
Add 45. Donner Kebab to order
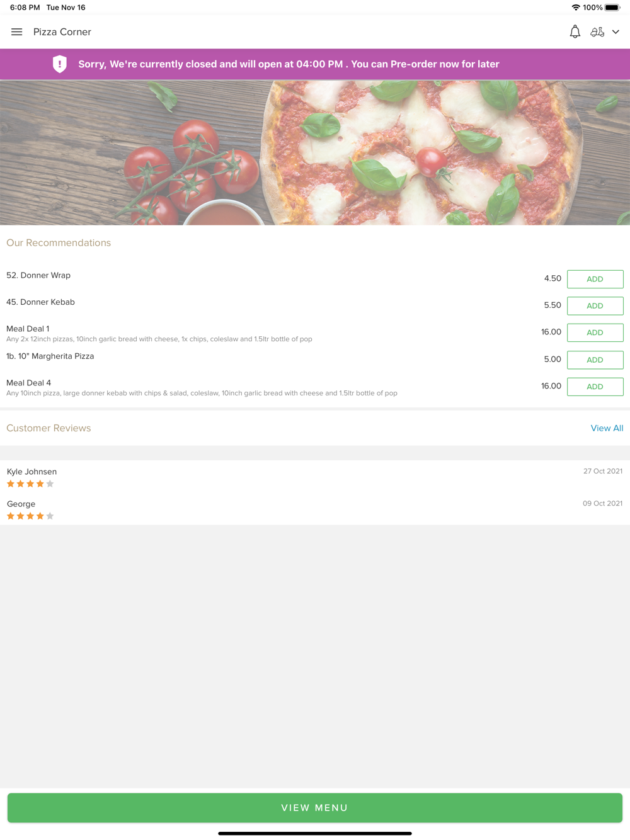tap(595, 306)
